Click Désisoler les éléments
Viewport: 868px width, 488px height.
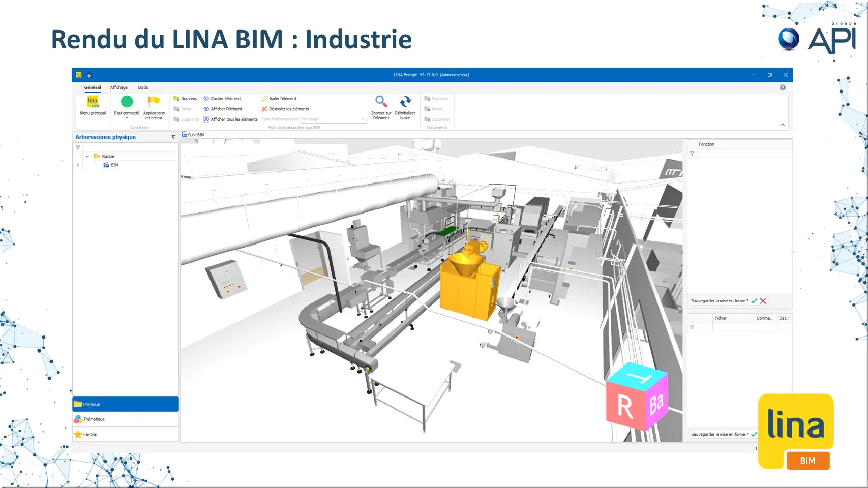[x=285, y=109]
